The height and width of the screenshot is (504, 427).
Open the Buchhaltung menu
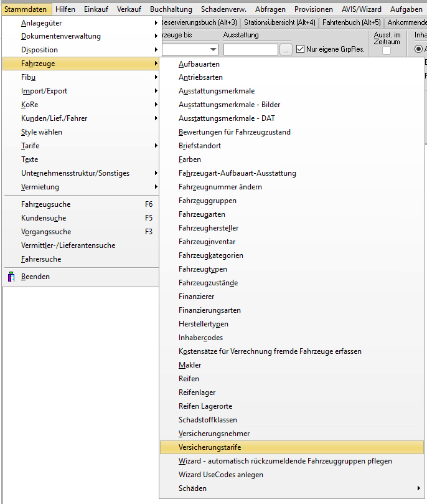click(171, 9)
